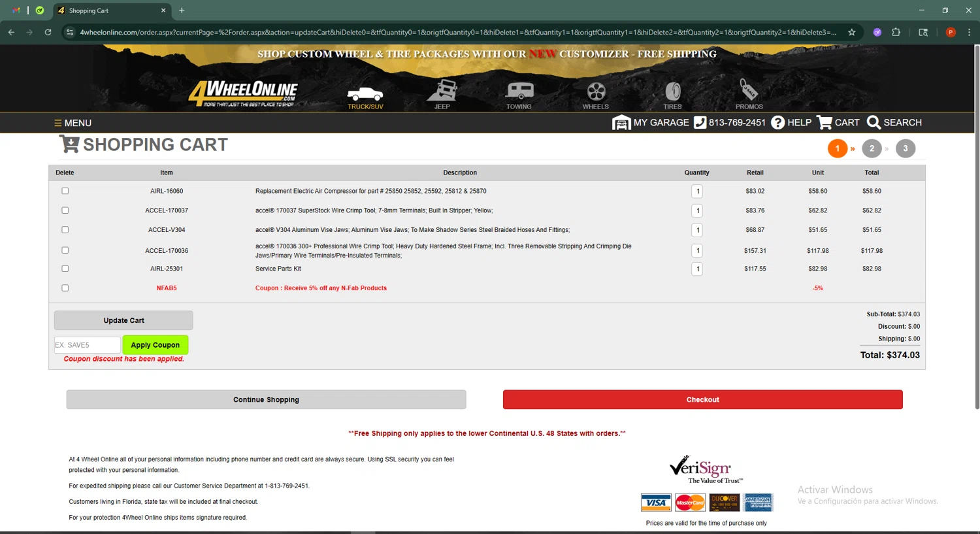Screen dimensions: 980x534
Task: Click checkout step 2 circle
Action: click(872, 148)
